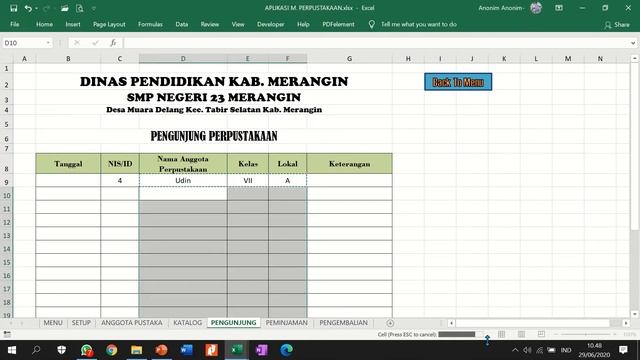Click the Cancel X icon in formula bar
The image size is (640, 360).
coord(77,43)
